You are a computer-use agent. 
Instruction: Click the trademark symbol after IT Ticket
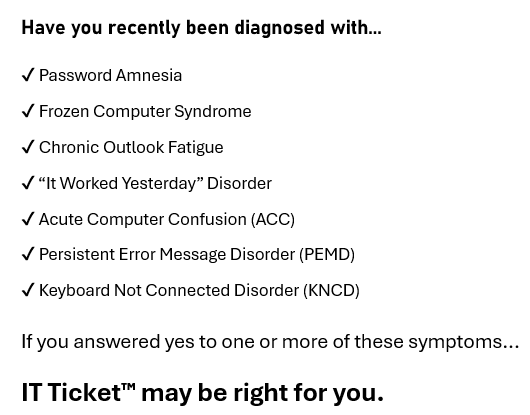click(x=129, y=387)
